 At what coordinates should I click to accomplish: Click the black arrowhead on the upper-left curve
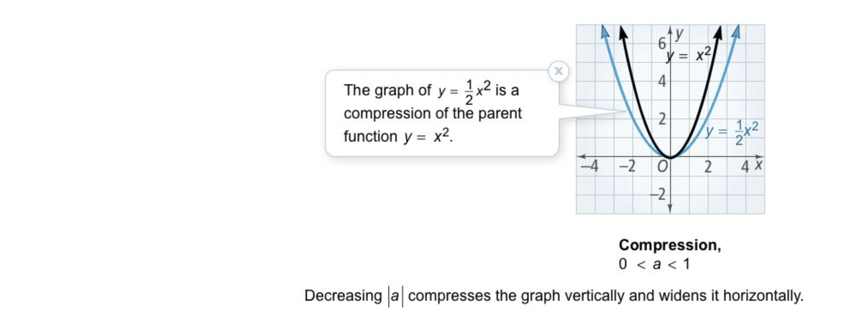(x=623, y=33)
